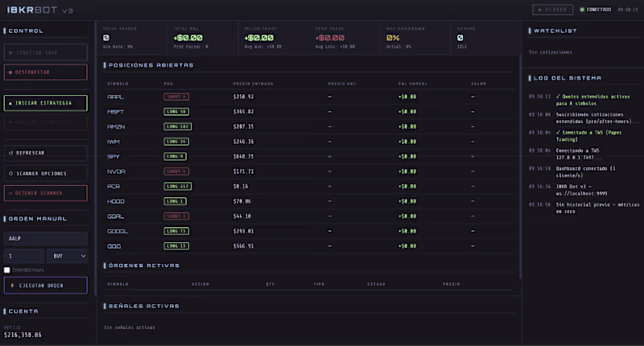Screen dimensions: 644x346
Task: Click entry price $365.02 for MSFT
Action: point(244,112)
